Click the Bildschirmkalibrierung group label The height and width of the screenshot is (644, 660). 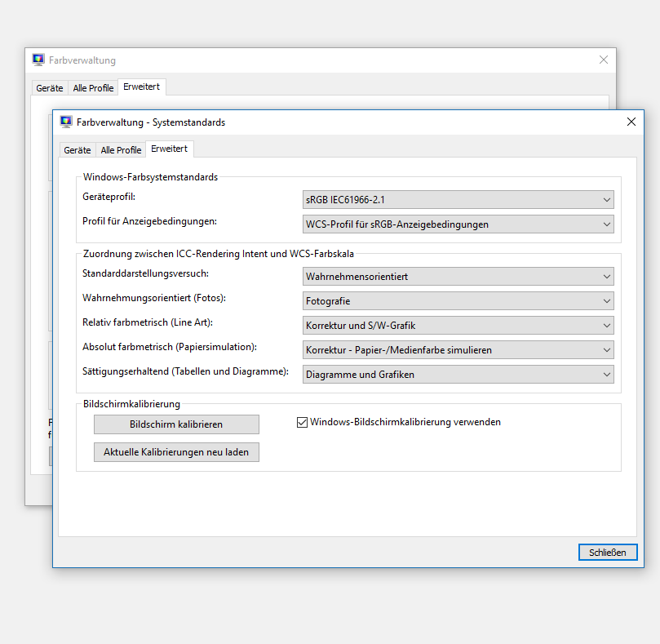pos(131,404)
